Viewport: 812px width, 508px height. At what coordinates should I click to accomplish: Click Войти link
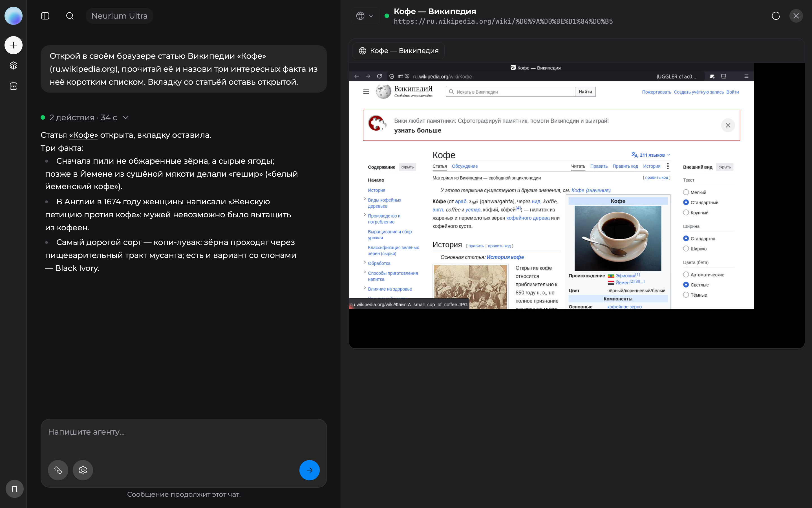[x=732, y=92]
